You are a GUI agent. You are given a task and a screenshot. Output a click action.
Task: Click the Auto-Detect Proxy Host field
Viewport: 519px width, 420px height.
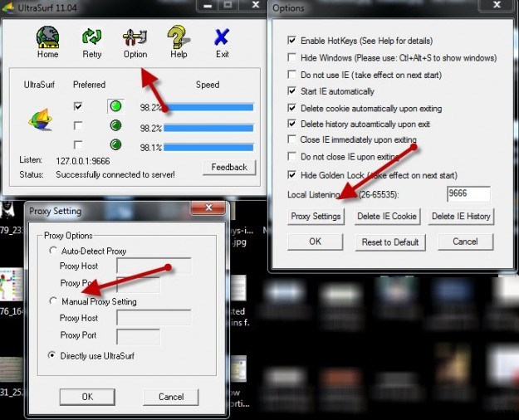[154, 266]
